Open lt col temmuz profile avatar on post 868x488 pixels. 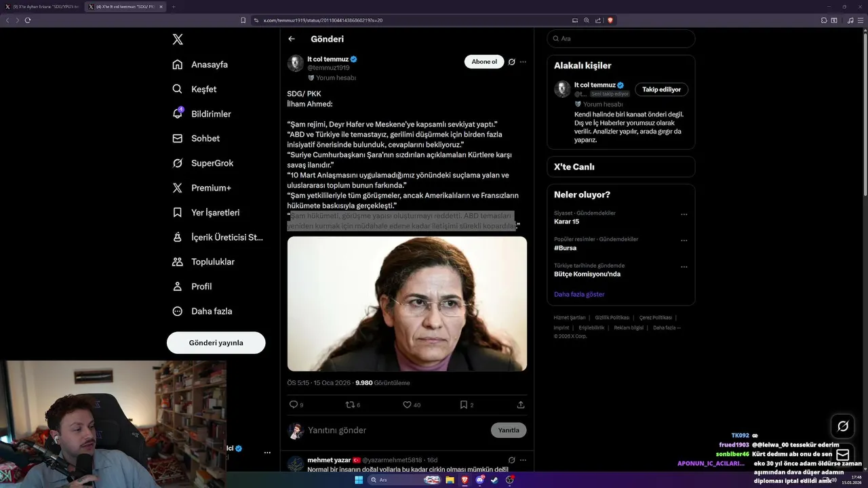(295, 64)
